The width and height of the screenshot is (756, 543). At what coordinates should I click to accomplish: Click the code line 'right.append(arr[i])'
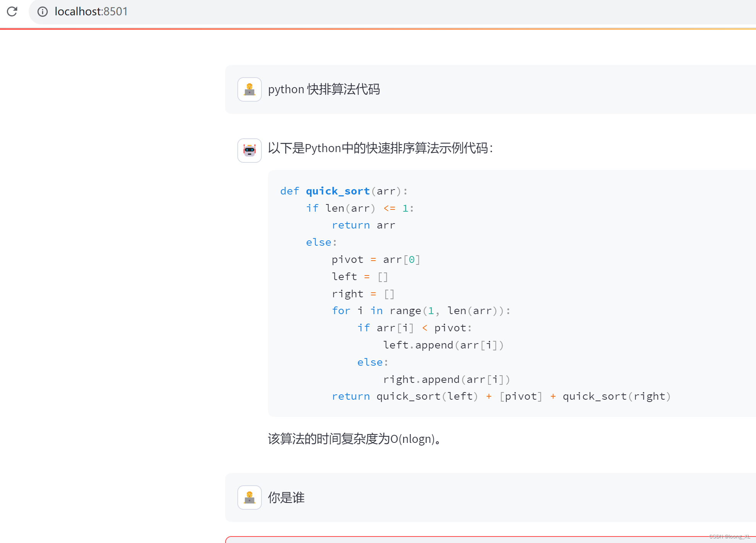pyautogui.click(x=446, y=379)
